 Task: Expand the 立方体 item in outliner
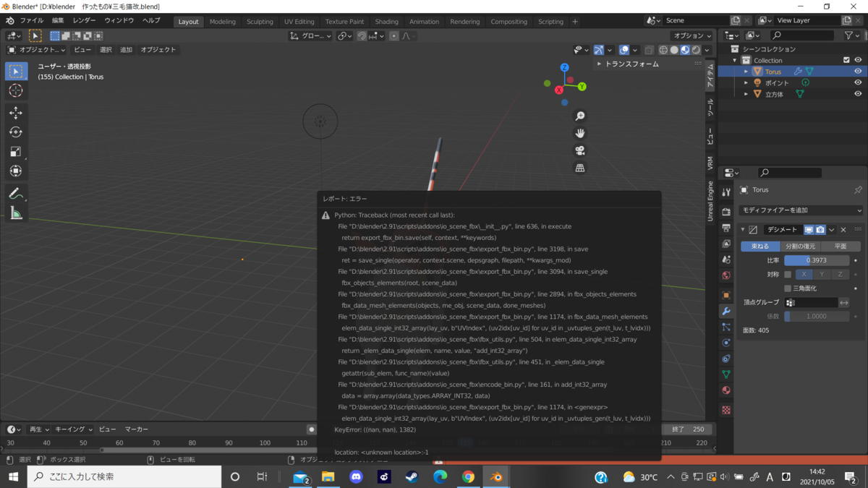(746, 94)
